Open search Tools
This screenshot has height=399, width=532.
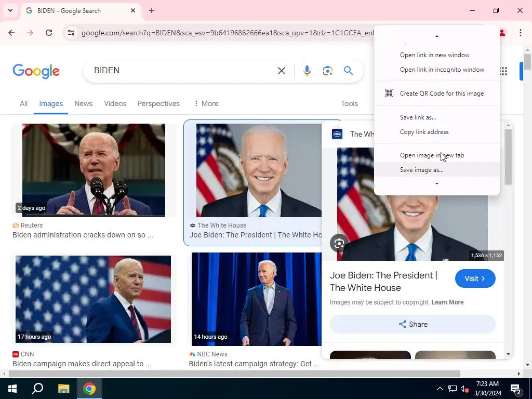[x=349, y=103]
